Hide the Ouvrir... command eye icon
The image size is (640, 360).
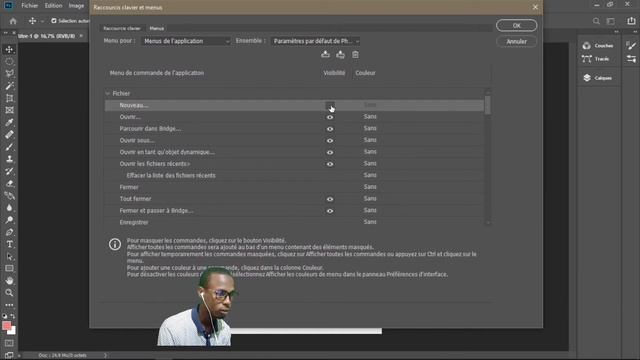[x=330, y=117]
